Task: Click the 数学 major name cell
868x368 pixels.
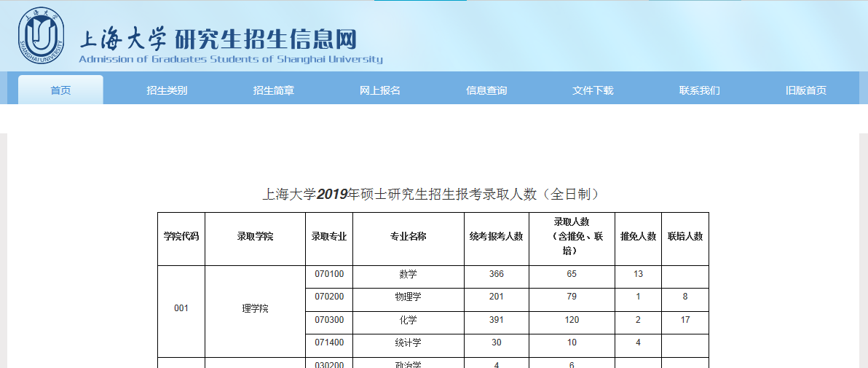Action: click(x=408, y=275)
